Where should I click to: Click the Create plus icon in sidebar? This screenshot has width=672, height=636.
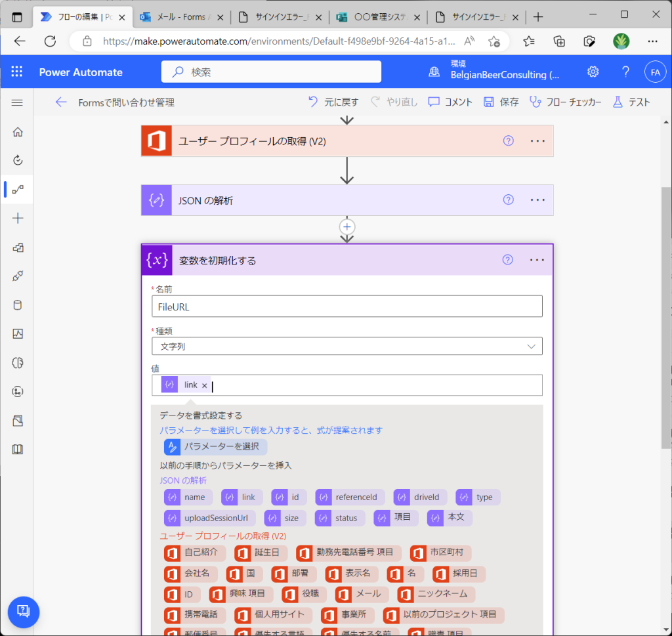(x=18, y=218)
